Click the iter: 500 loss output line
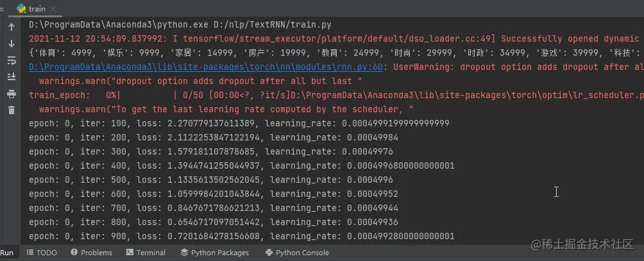This screenshot has height=261, width=644. click(x=211, y=180)
